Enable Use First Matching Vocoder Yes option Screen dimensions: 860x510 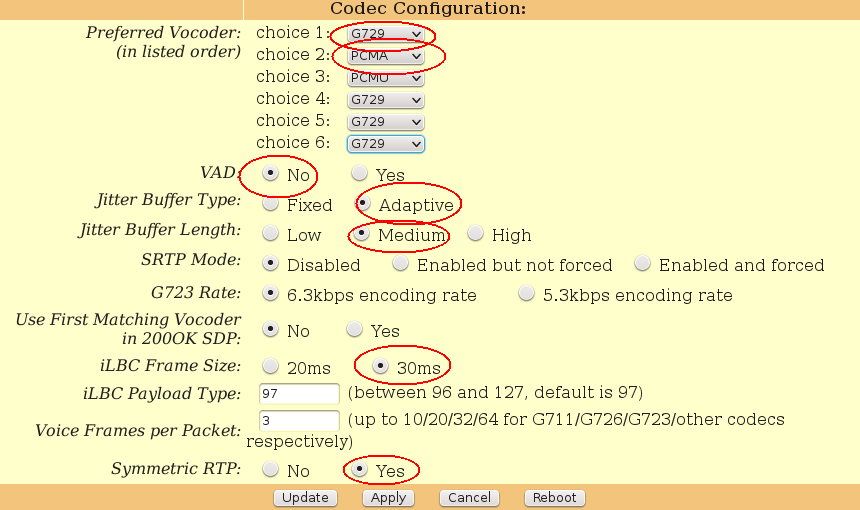354,329
